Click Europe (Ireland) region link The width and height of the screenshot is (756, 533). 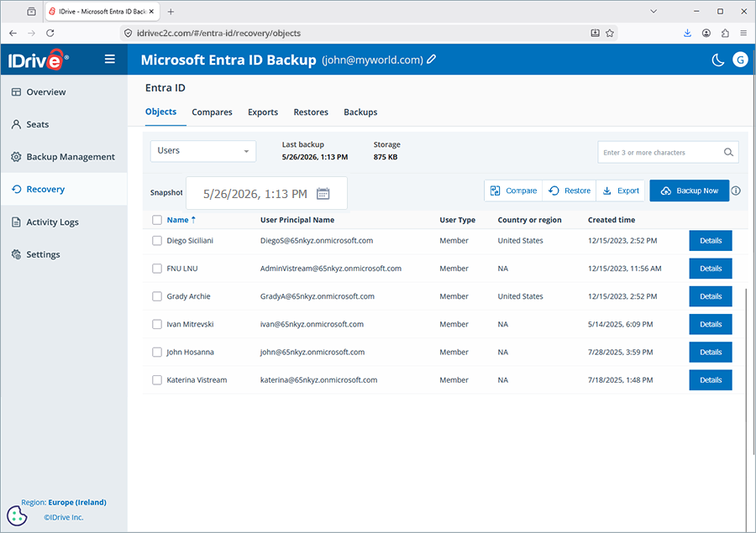(77, 502)
